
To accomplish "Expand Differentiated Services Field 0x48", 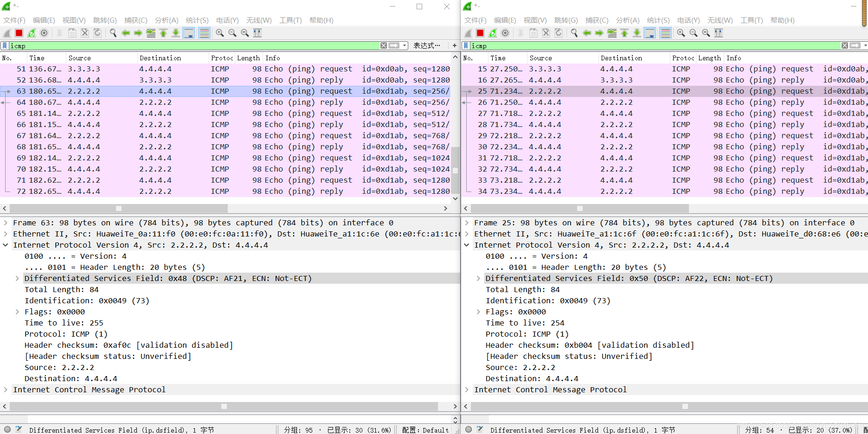I will 17,278.
